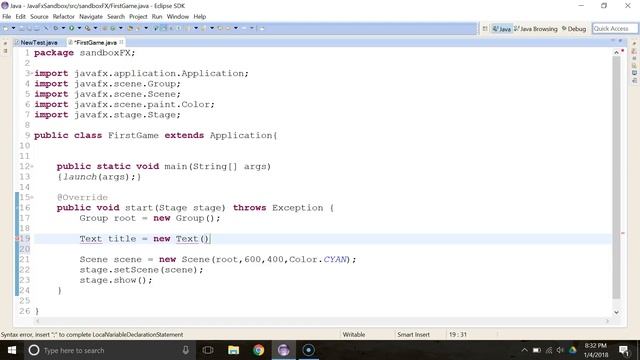The width and height of the screenshot is (640, 360).
Task: Click the red error mark in overview ruler
Action: pos(623,233)
